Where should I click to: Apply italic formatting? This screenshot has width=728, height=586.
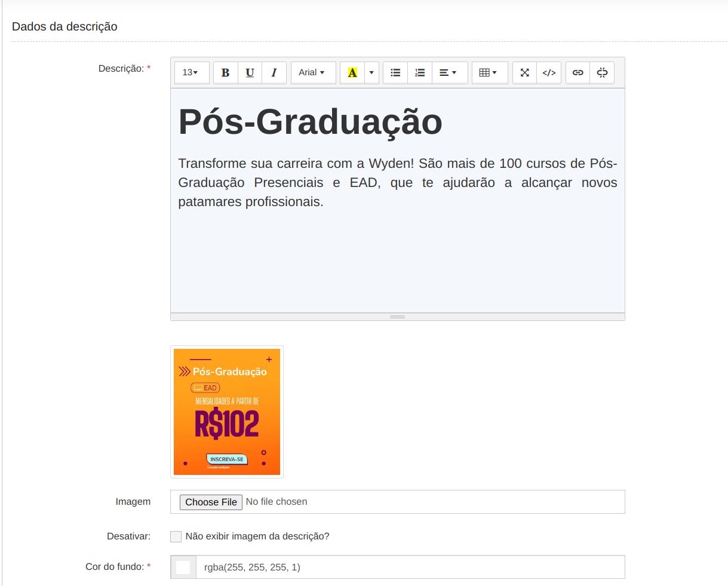pos(274,72)
